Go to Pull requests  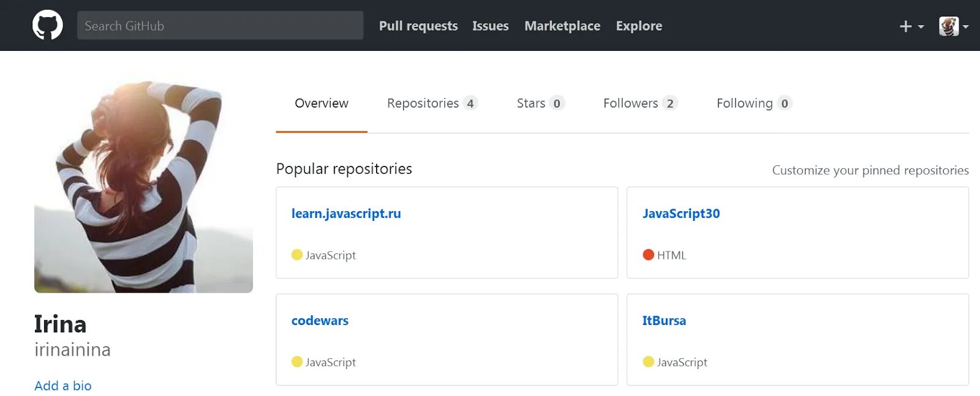click(418, 26)
